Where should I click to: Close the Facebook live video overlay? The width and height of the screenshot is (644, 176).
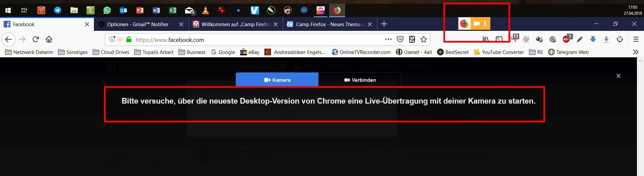(x=619, y=76)
